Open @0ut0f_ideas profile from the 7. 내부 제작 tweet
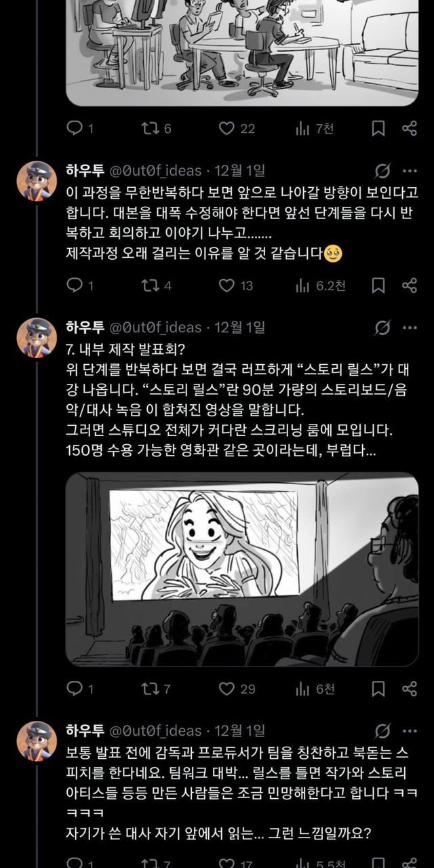Viewport: 434px width, 868px height. [x=156, y=328]
